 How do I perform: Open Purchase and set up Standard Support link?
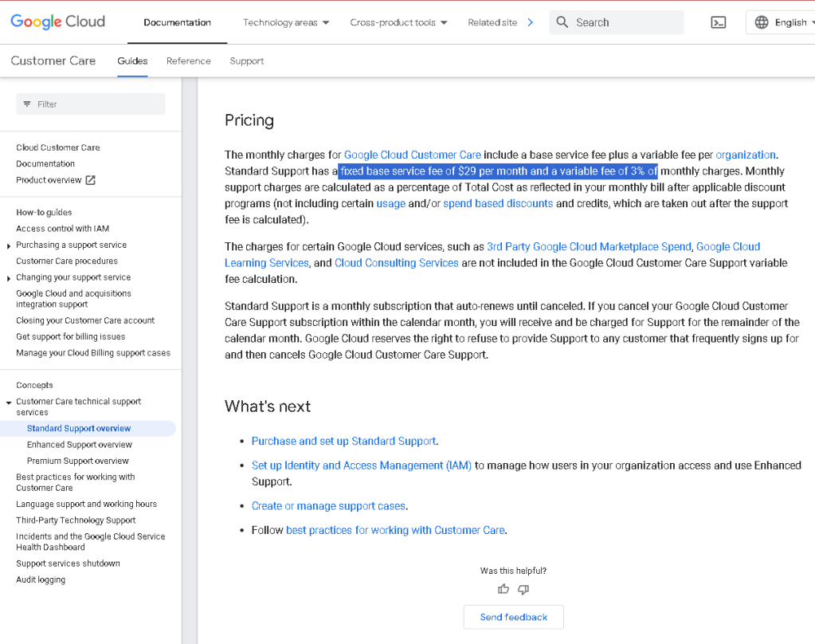(x=343, y=441)
